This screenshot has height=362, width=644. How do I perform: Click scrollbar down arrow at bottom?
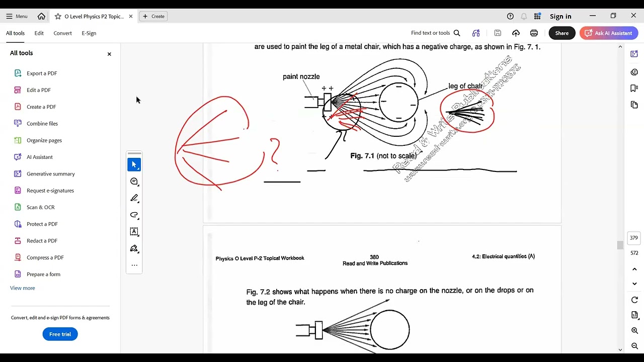tap(620, 349)
